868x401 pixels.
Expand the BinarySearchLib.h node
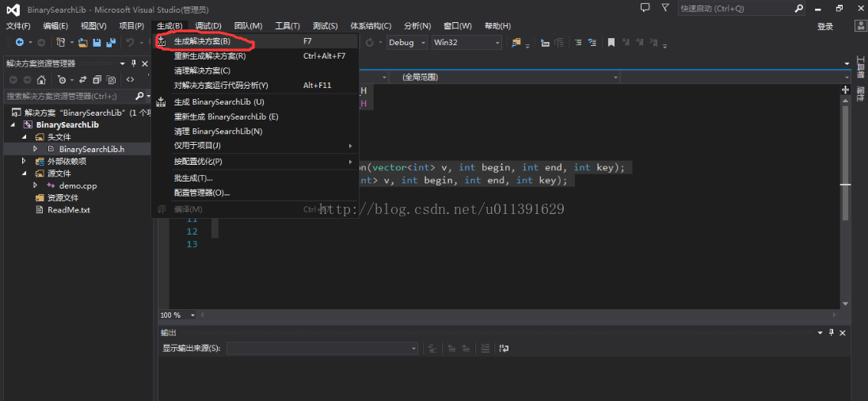tap(36, 149)
